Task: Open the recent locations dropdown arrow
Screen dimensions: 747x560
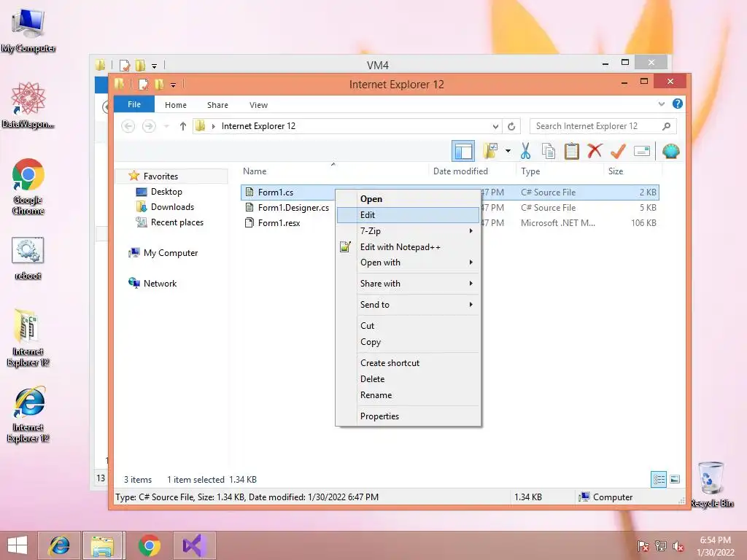Action: pos(166,126)
